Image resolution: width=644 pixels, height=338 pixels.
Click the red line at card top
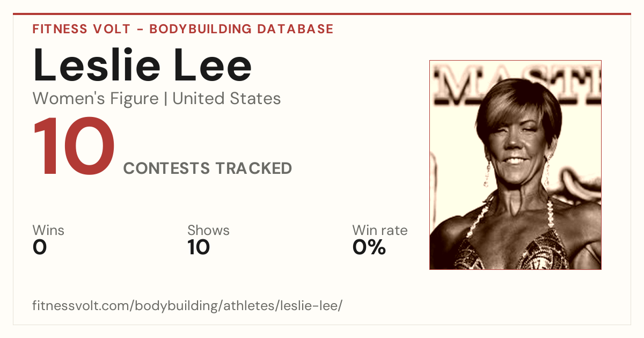322,14
